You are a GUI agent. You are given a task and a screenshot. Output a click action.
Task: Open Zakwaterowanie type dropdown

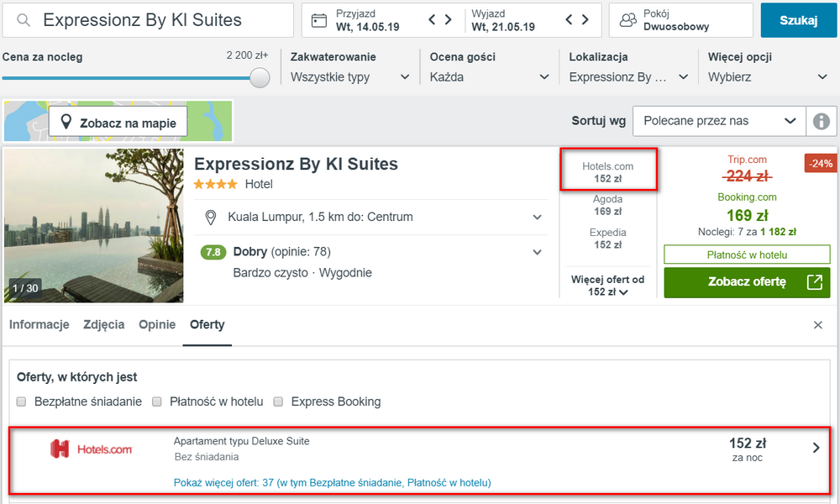pos(349,77)
